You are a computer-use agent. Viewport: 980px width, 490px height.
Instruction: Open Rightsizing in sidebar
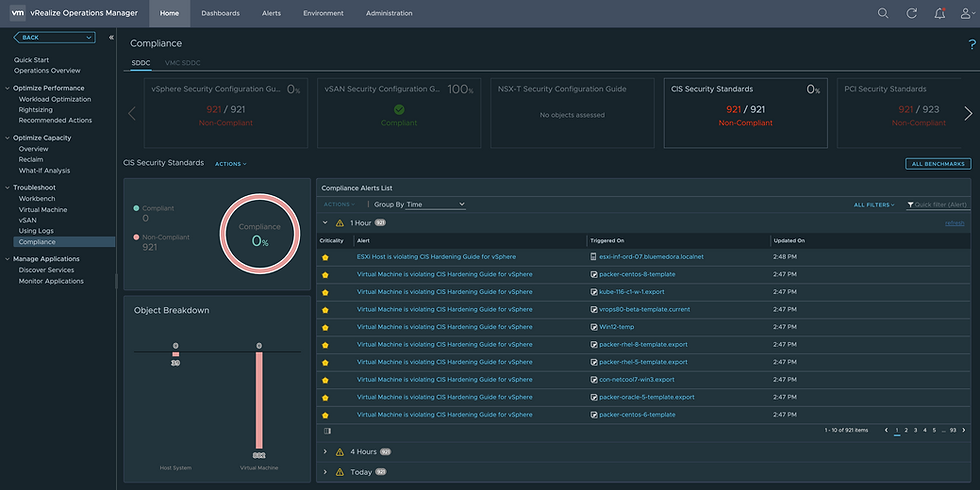tap(36, 110)
